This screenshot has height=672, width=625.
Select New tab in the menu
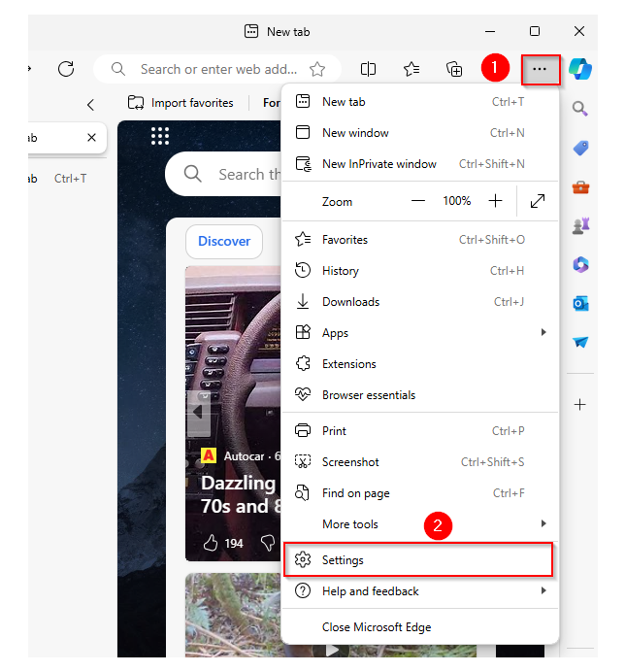coord(420,102)
